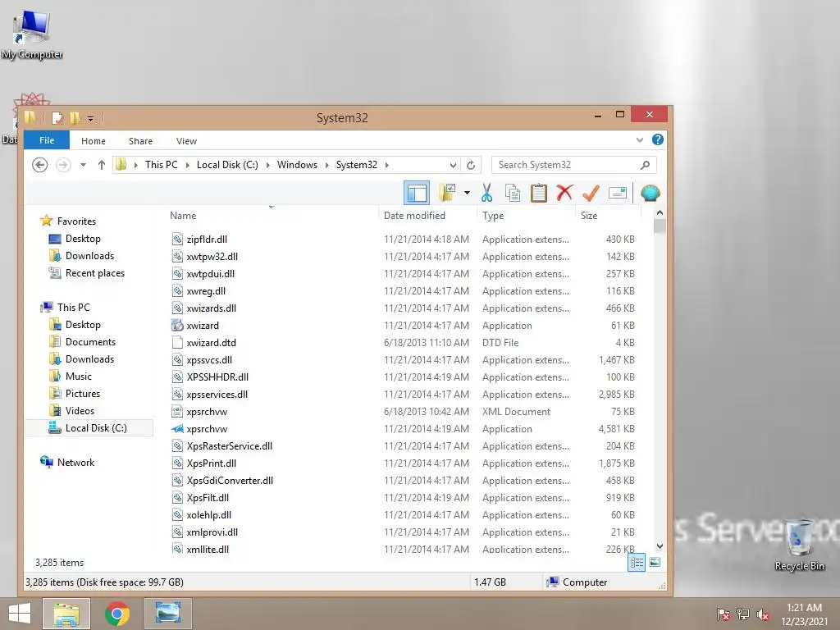The image size is (840, 630).
Task: Expand the chevron after System32 breadcrumb
Action: point(387,165)
